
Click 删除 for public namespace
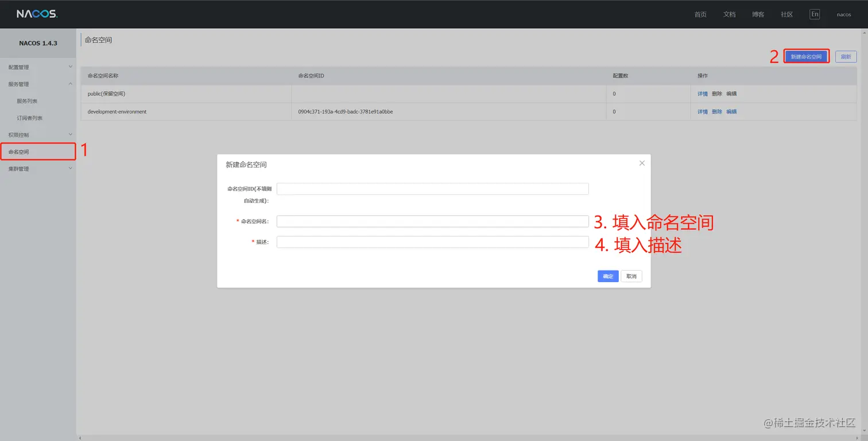(x=717, y=94)
